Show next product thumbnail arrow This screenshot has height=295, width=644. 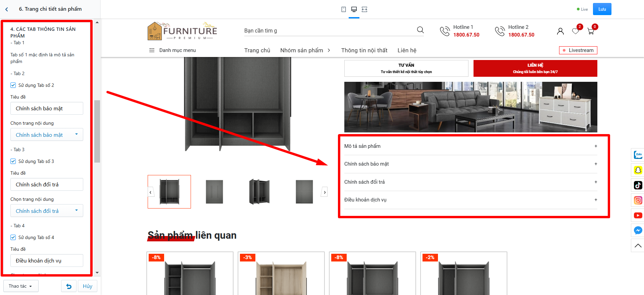pos(325,192)
